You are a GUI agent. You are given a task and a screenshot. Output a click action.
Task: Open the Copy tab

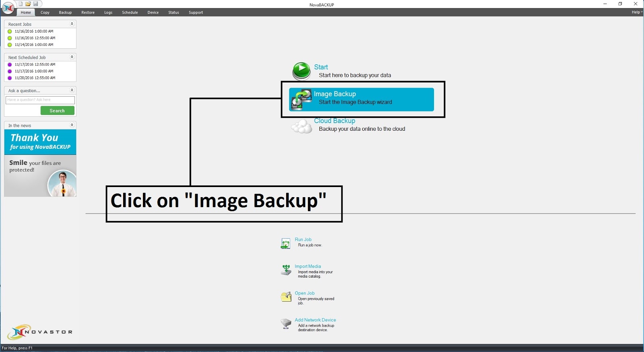(45, 12)
